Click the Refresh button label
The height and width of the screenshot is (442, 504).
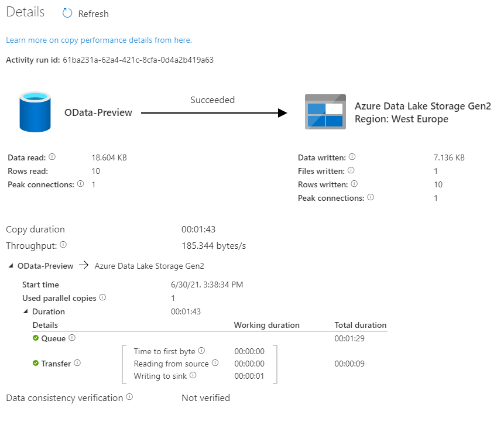(x=94, y=14)
